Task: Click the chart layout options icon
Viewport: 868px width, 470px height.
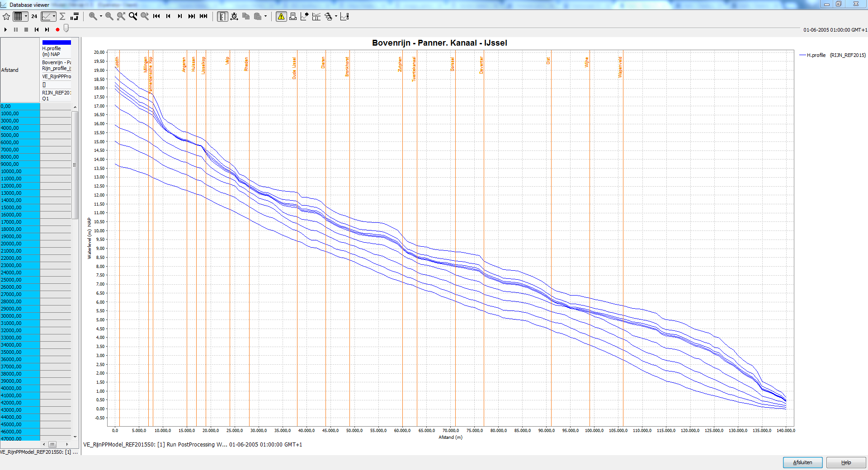Action: 328,16
